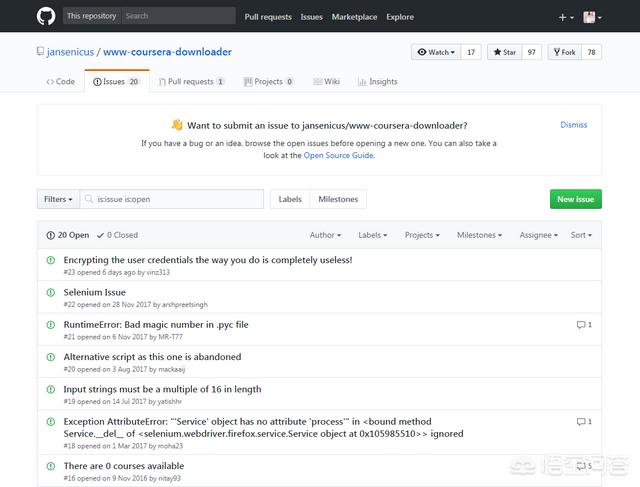
Task: Open the Watch dropdown button
Action: click(x=436, y=52)
